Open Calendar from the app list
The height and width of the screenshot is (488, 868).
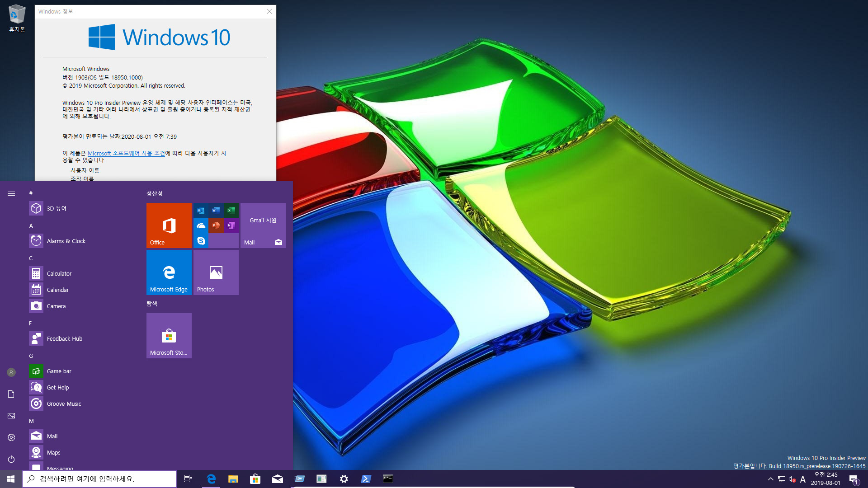pyautogui.click(x=81, y=290)
